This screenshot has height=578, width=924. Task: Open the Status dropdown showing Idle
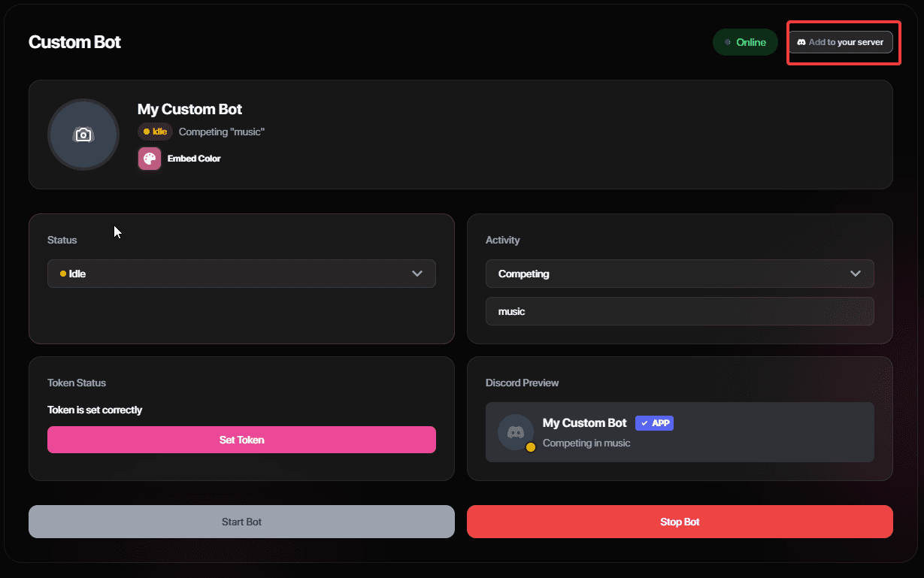point(241,274)
